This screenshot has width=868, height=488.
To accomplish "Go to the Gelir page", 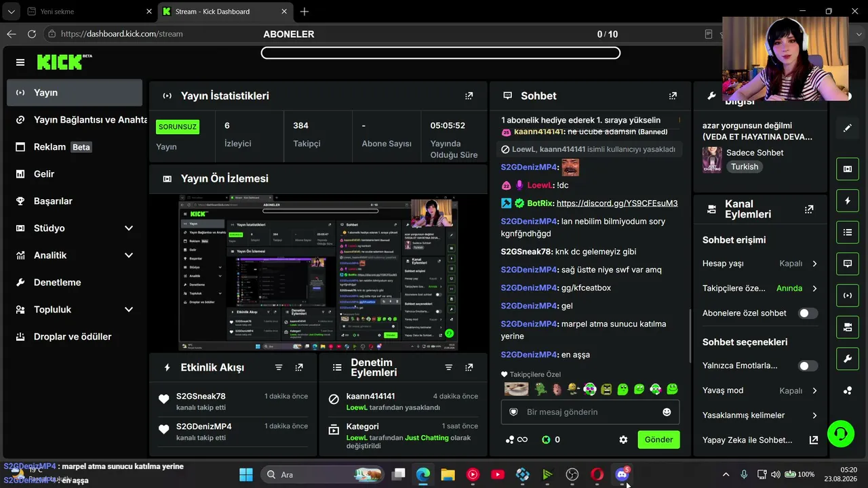I will [75, 174].
